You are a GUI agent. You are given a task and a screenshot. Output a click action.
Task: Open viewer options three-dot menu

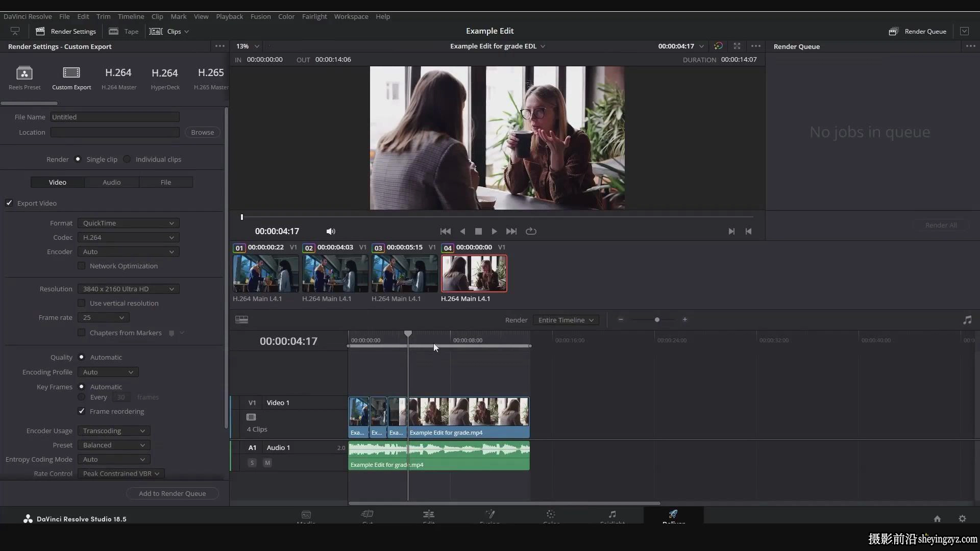point(756,46)
